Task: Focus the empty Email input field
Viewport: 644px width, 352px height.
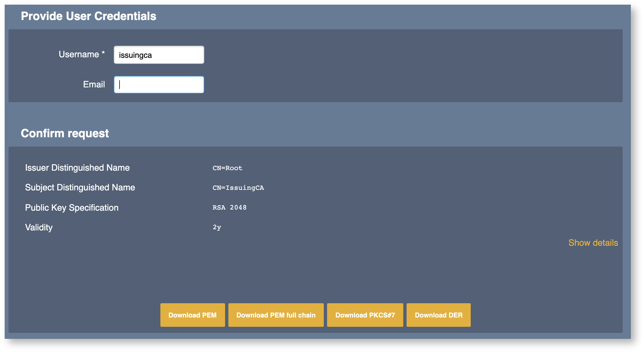Action: pyautogui.click(x=159, y=85)
